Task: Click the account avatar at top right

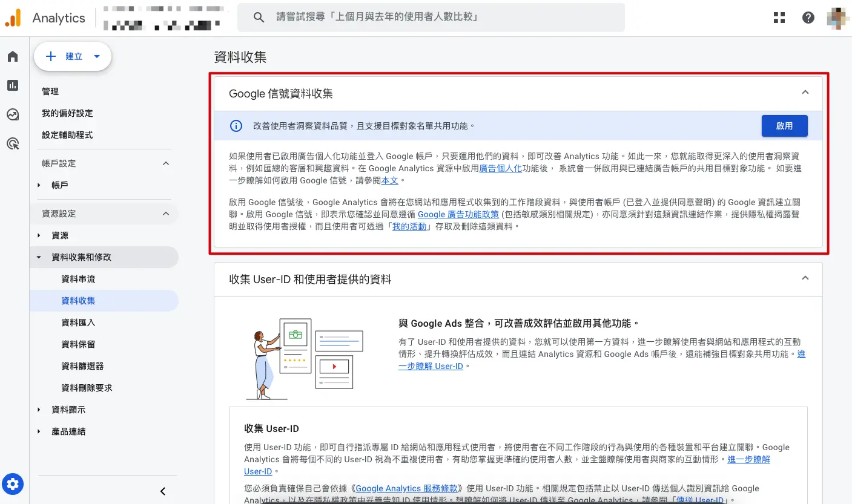Action: 837,18
